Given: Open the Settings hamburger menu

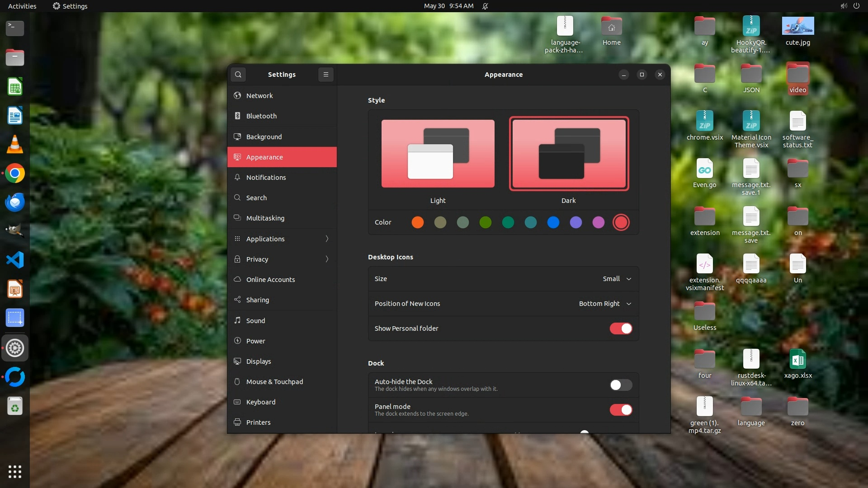Looking at the screenshot, I should (x=325, y=75).
